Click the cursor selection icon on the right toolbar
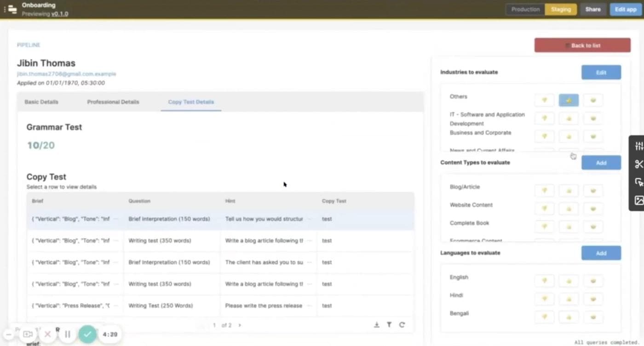644x346 pixels. (639, 182)
